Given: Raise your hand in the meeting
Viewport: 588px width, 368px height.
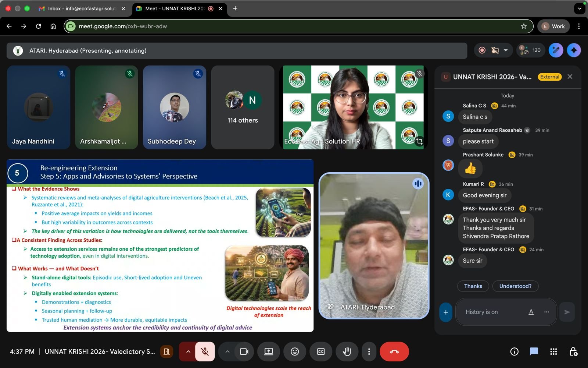Looking at the screenshot, I should pyautogui.click(x=347, y=351).
